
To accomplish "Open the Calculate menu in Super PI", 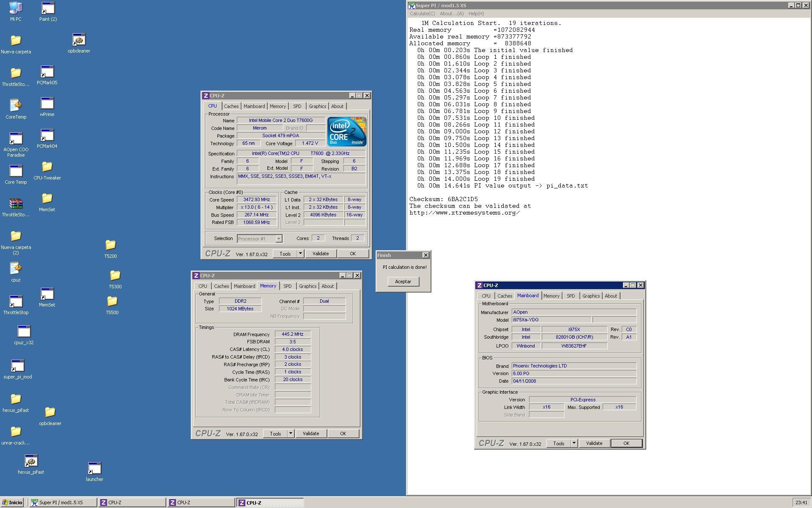I will click(422, 14).
